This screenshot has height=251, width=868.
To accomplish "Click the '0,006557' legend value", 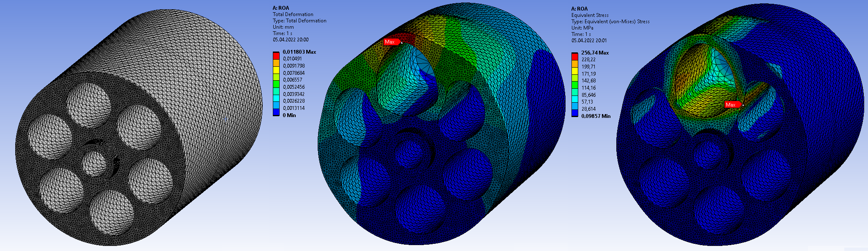I will pos(292,80).
